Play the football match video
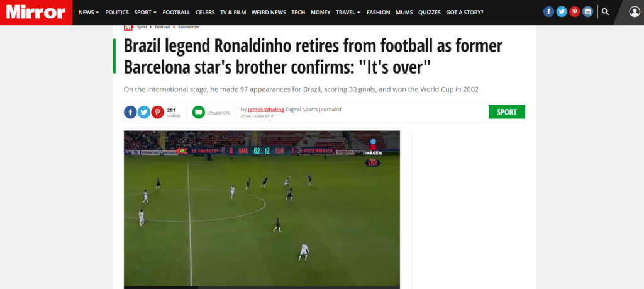 (262, 209)
